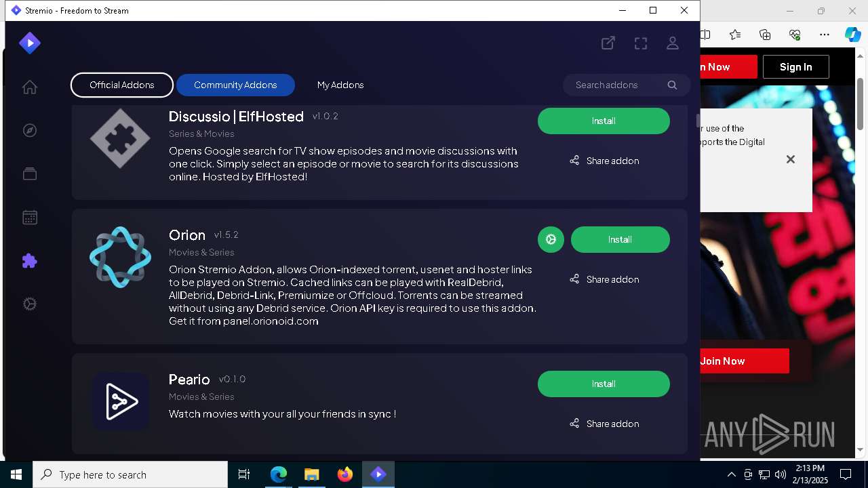Click the taskbar search box
This screenshot has width=868, height=488.
pyautogui.click(x=130, y=474)
